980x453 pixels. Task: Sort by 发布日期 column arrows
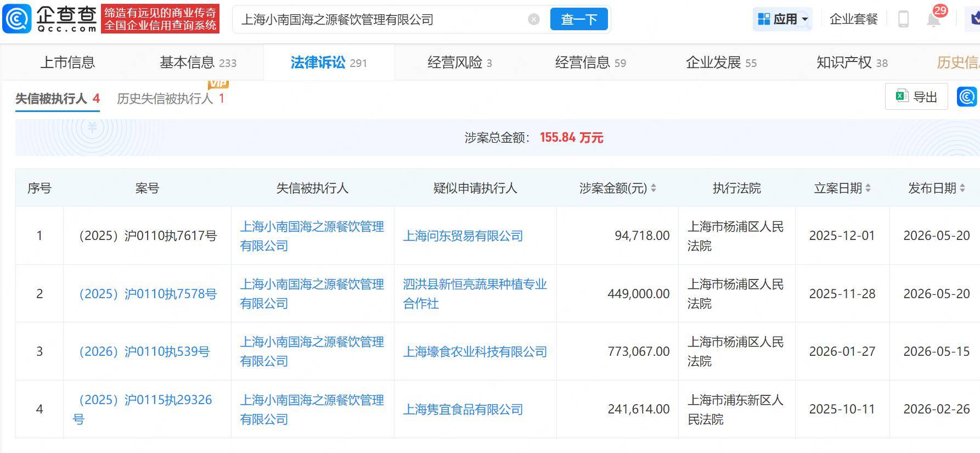pos(962,188)
